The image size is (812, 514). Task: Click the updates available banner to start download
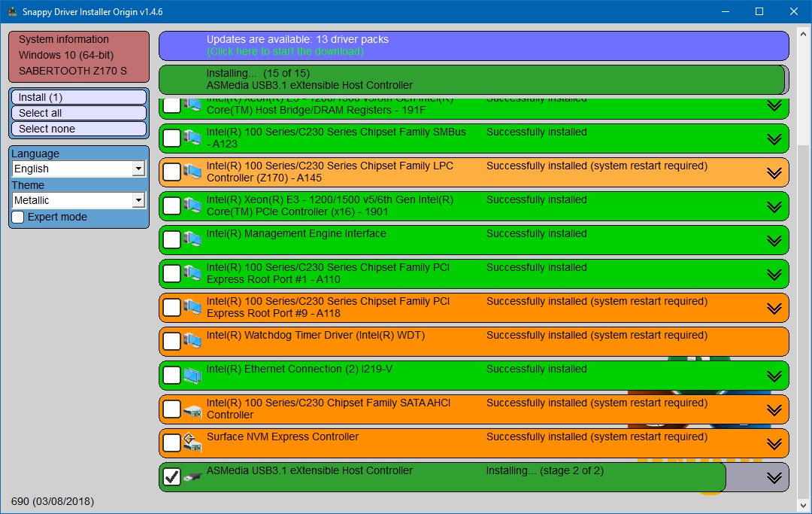(474, 46)
